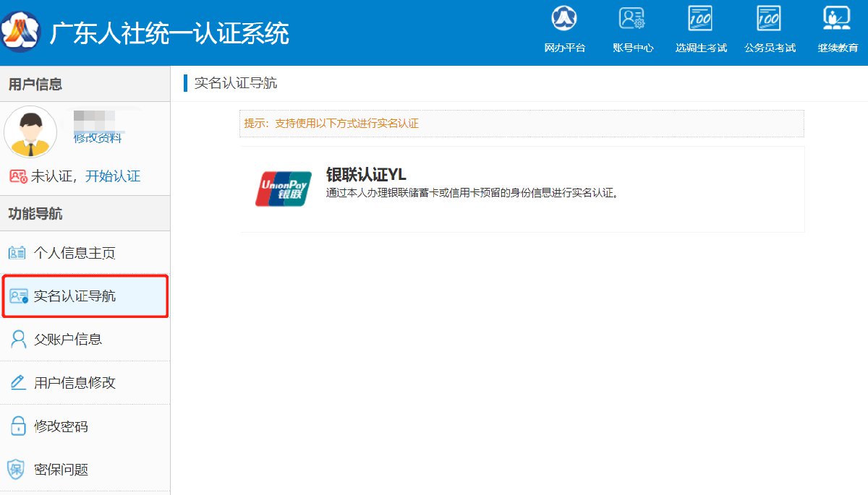
Task: Open 继续教育 continuing education icon
Action: click(837, 19)
